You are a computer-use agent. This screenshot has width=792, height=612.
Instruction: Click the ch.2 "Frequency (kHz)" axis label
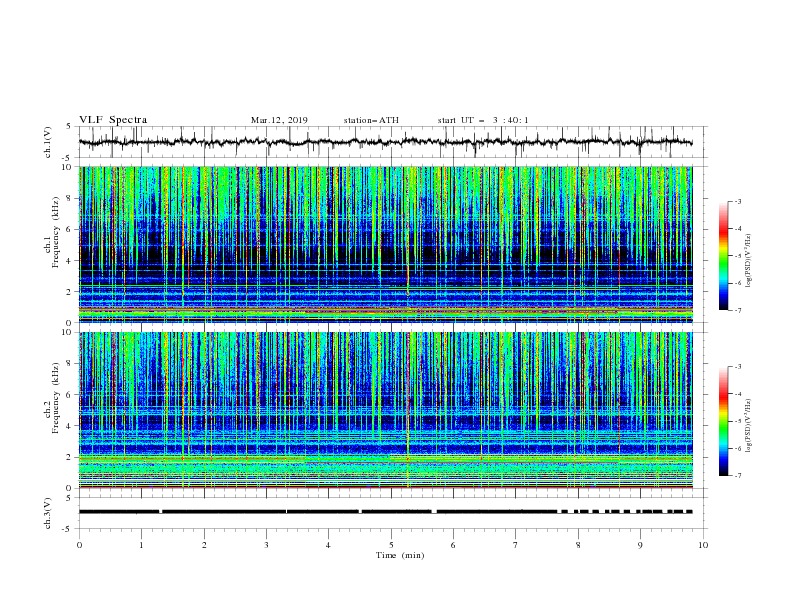point(56,398)
